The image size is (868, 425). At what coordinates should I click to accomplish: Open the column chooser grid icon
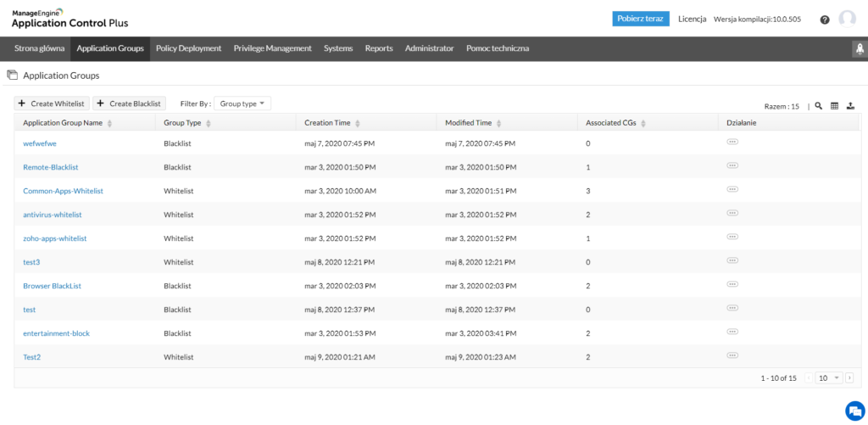(834, 106)
